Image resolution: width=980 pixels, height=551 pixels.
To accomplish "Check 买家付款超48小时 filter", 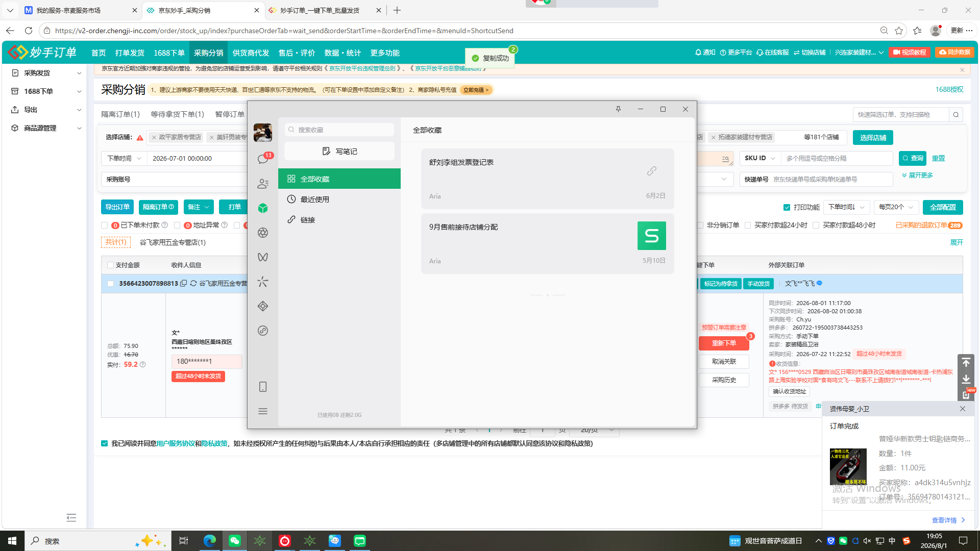I will click(x=816, y=225).
